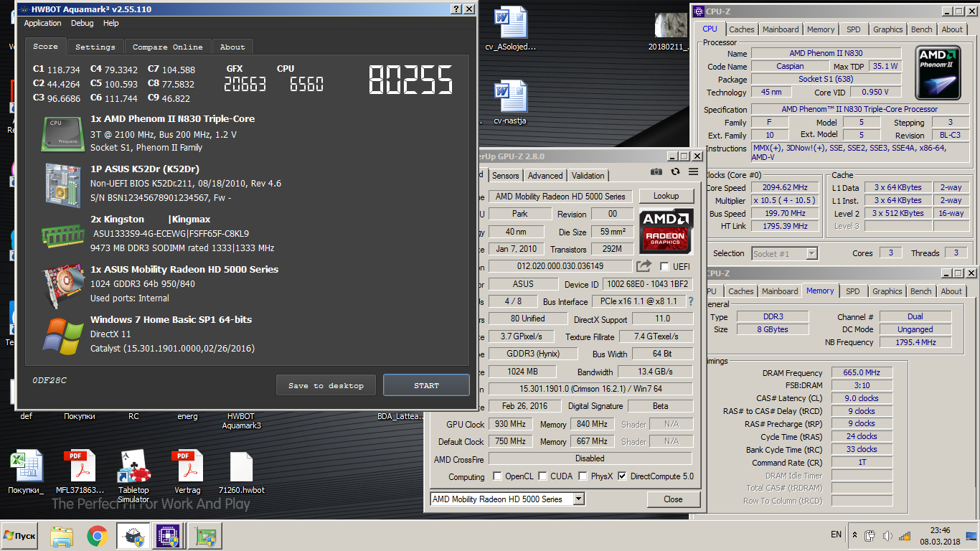This screenshot has width=980, height=551.
Task: Open the Validation tab in GPU-Z
Action: point(588,175)
